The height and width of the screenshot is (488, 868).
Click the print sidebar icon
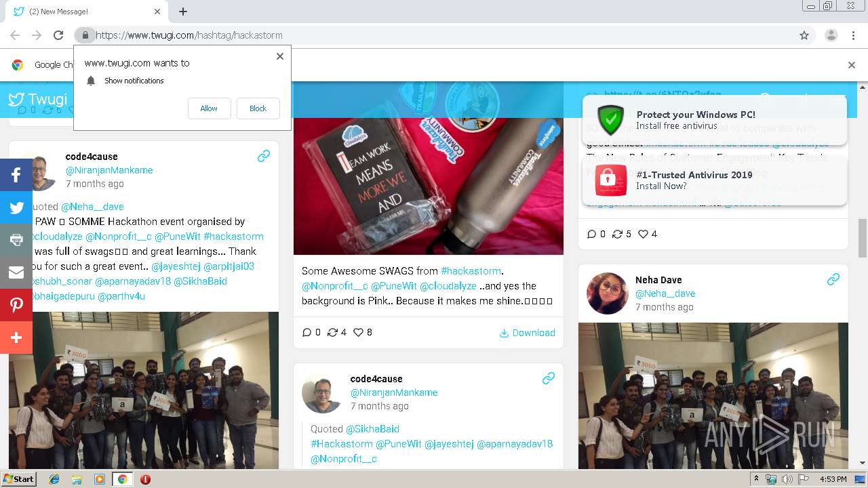[16, 240]
